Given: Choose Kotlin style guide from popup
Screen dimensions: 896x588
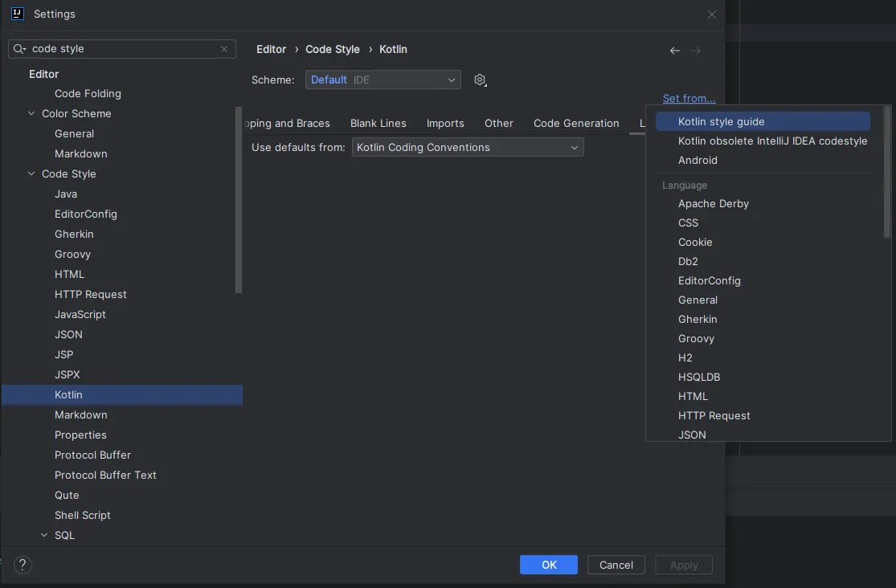Looking at the screenshot, I should pos(763,121).
